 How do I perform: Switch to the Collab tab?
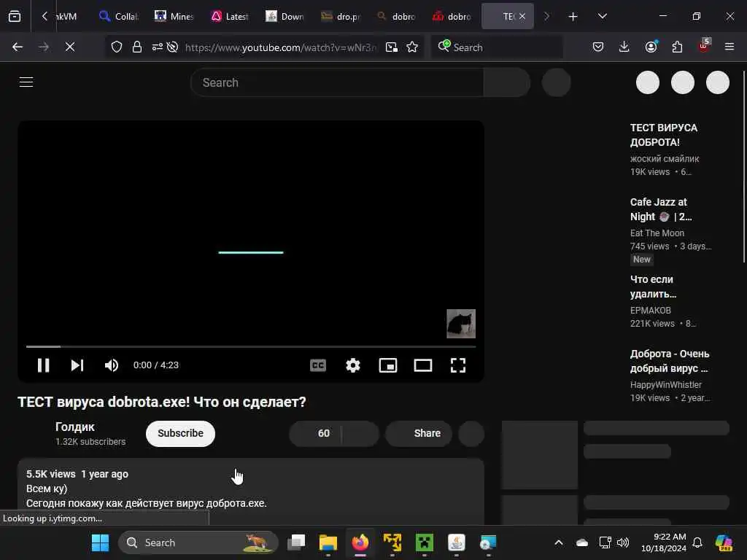click(119, 16)
